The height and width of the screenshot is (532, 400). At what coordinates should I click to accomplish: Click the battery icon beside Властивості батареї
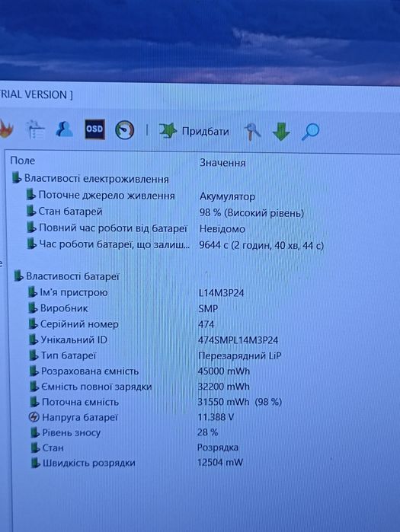(19, 276)
